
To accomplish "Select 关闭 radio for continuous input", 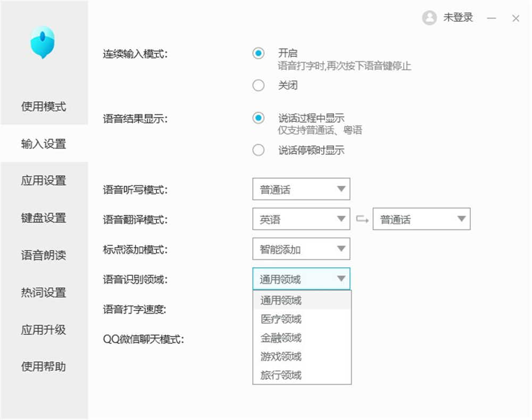I will [x=259, y=85].
